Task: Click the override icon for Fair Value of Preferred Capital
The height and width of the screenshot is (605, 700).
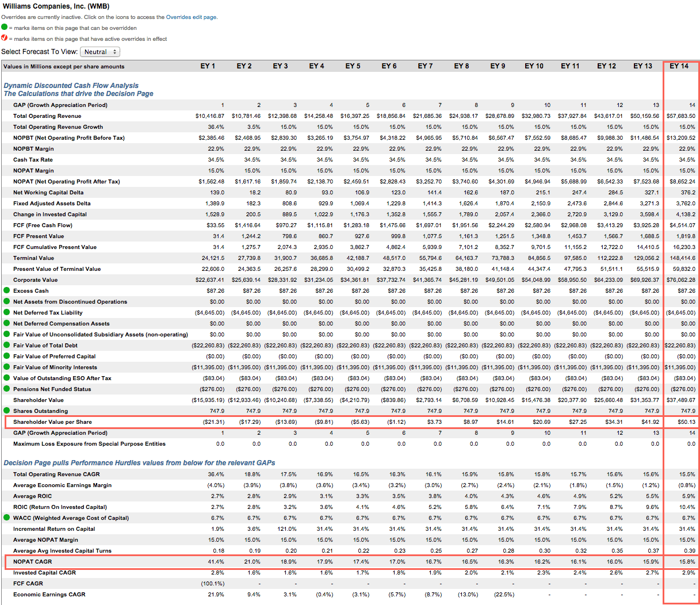Action: tap(6, 356)
